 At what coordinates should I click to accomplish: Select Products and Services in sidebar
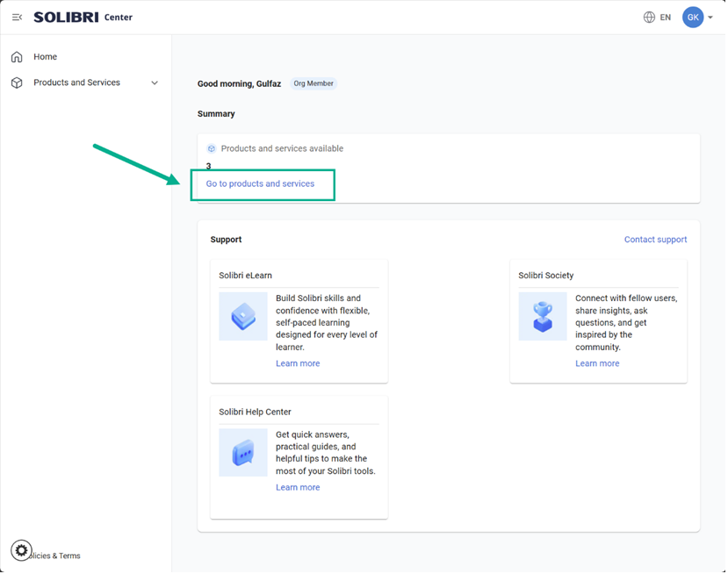tap(76, 83)
